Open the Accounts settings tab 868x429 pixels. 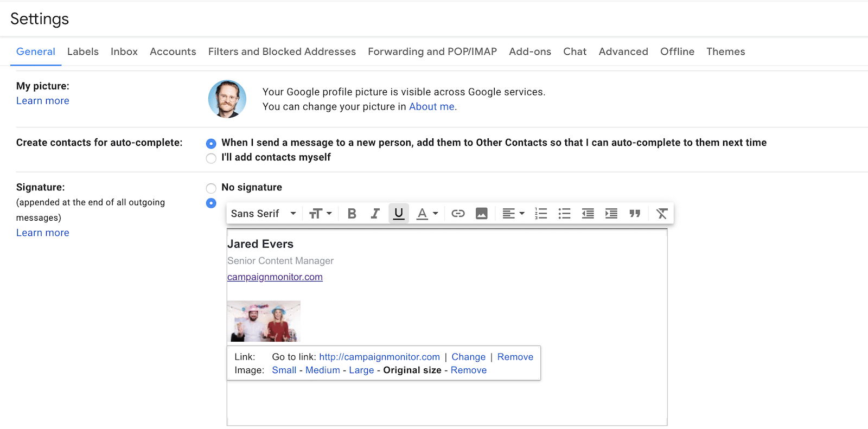pos(173,52)
